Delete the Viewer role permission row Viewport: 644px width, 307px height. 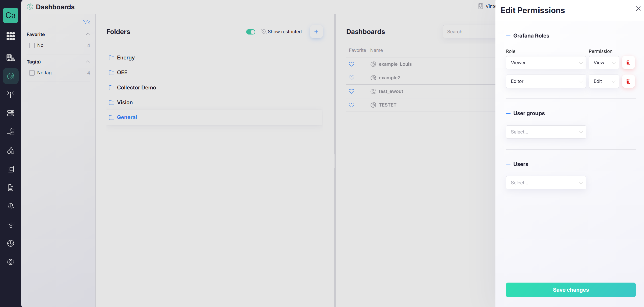(x=628, y=63)
